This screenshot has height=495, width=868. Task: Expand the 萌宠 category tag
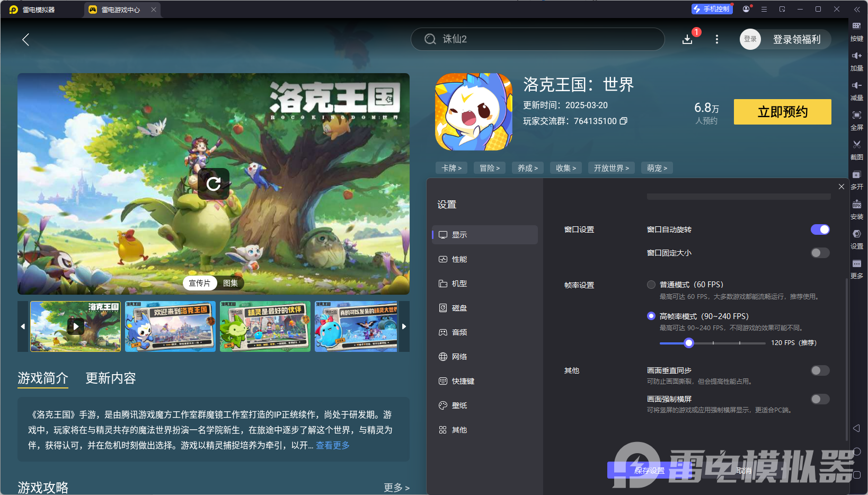pyautogui.click(x=657, y=167)
